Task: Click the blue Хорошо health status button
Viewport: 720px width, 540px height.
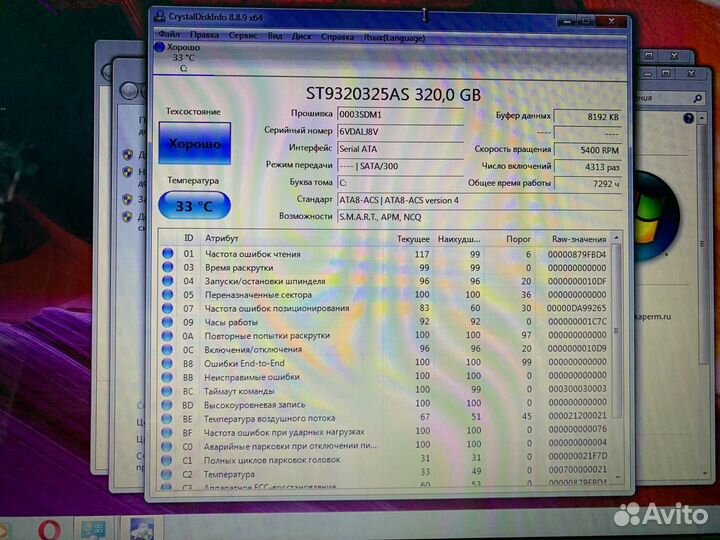Action: click(x=194, y=144)
